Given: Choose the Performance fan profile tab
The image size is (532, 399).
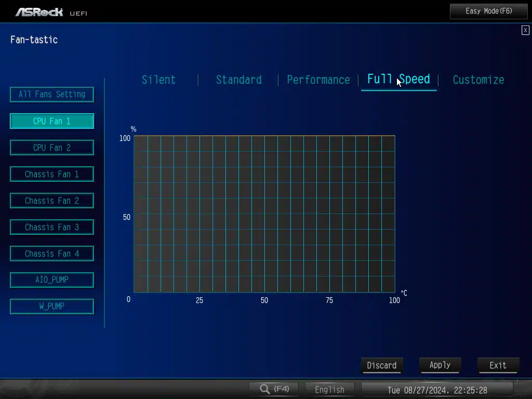Looking at the screenshot, I should (318, 80).
